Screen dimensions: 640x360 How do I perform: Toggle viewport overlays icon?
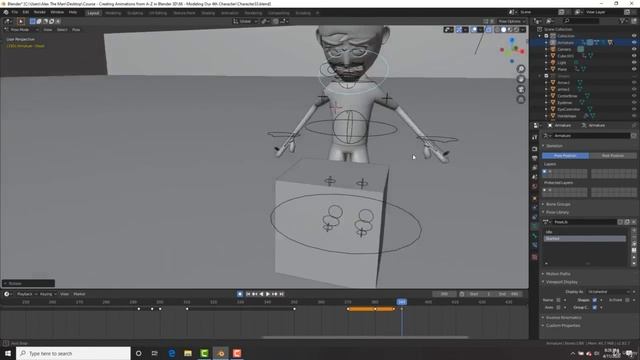tap(474, 30)
